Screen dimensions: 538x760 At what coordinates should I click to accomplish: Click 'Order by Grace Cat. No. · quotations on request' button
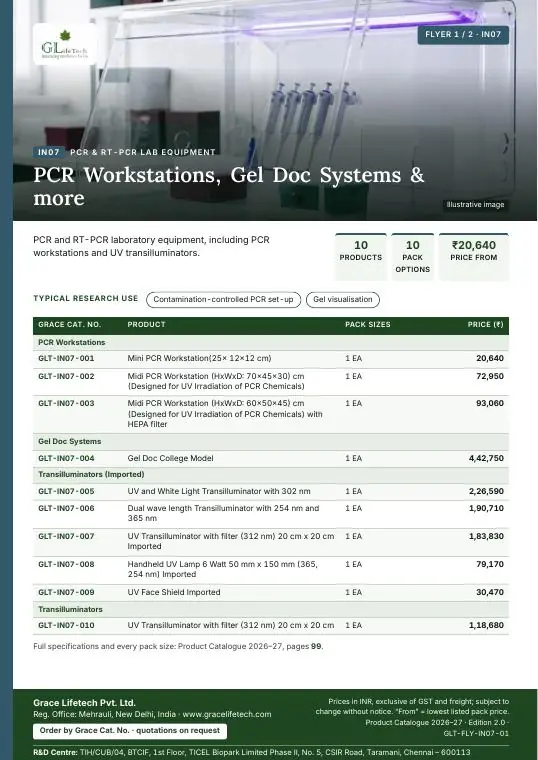[130, 731]
